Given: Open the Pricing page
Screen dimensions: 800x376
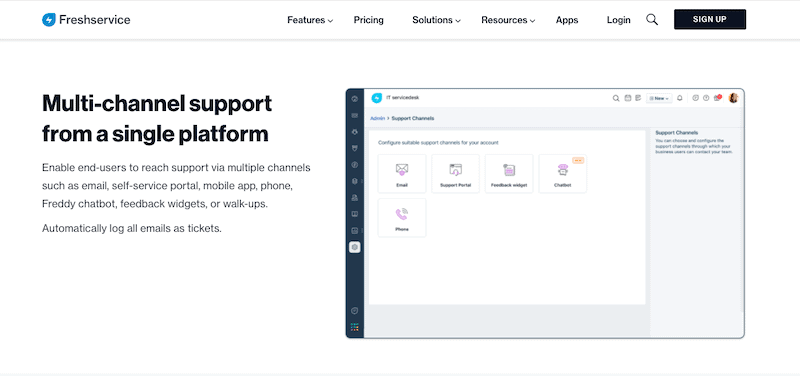Looking at the screenshot, I should [x=368, y=20].
